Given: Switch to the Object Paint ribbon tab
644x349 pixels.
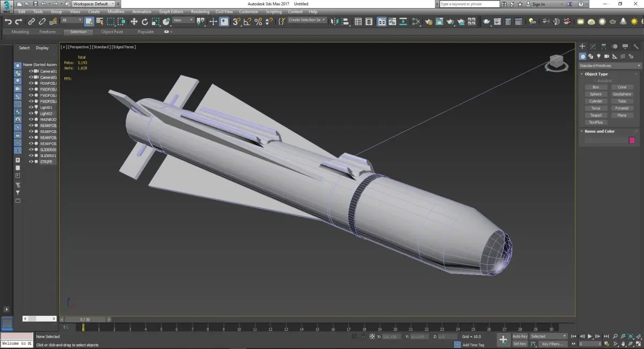Looking at the screenshot, I should [x=112, y=32].
